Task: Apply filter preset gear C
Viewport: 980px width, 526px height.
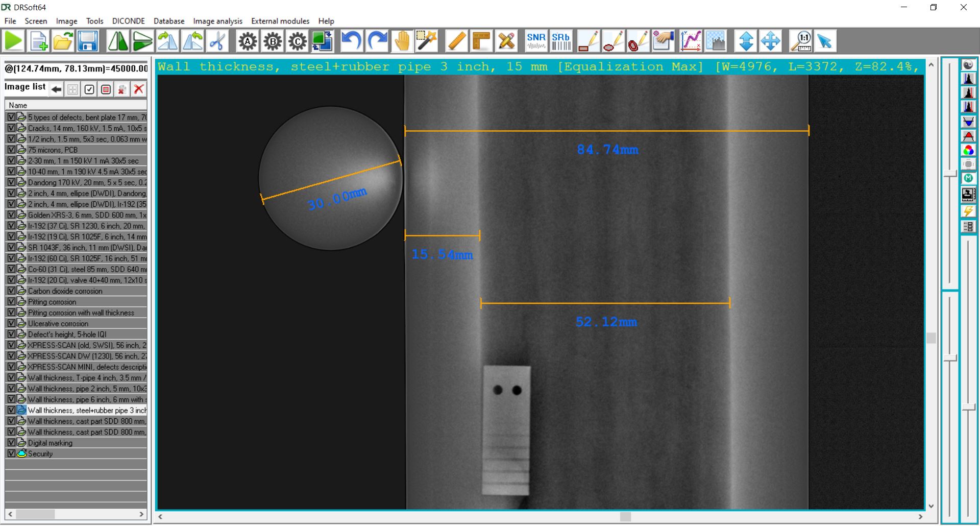Action: pos(298,41)
